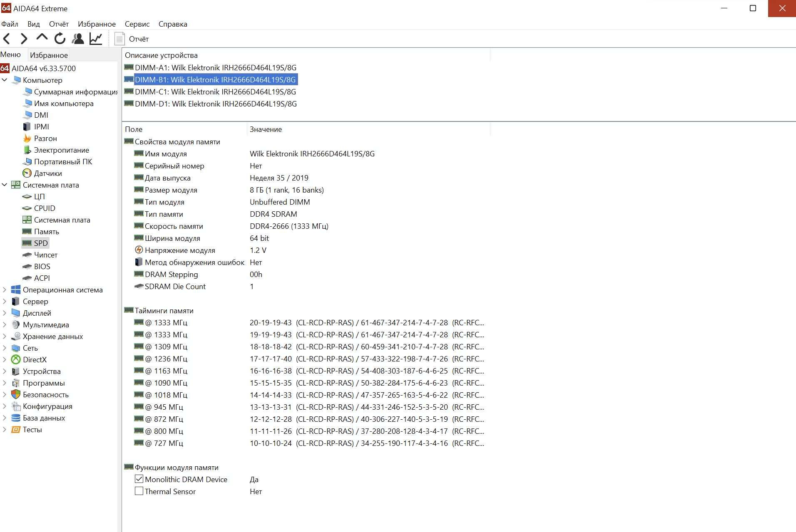Refresh the current page

pyautogui.click(x=60, y=39)
